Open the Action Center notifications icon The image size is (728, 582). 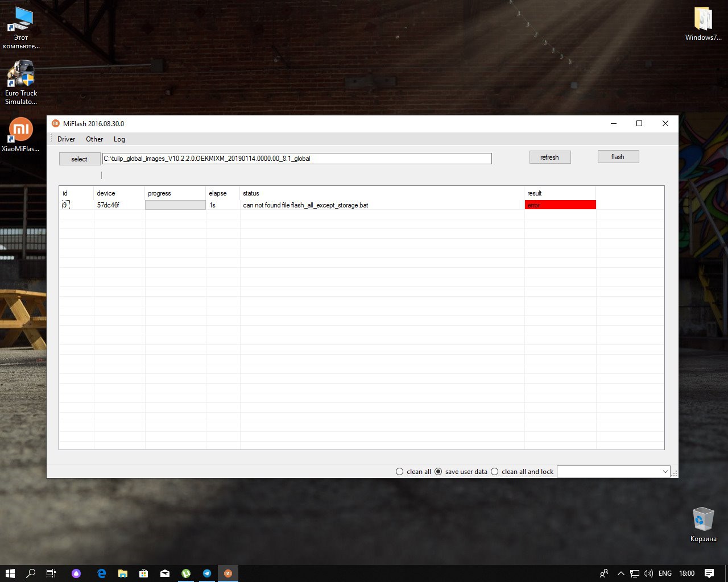pos(709,573)
